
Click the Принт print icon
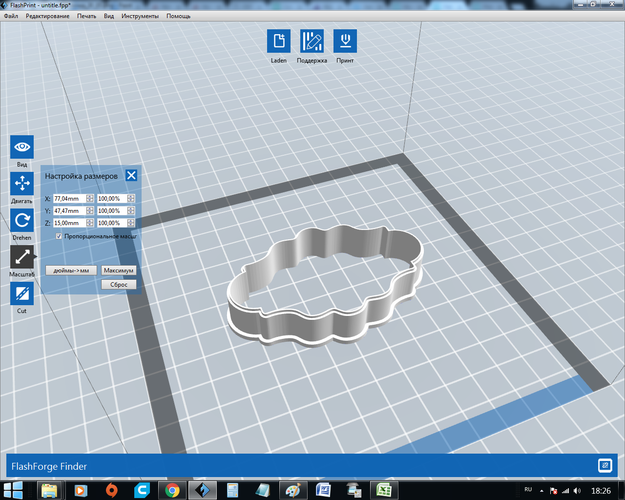pyautogui.click(x=345, y=41)
